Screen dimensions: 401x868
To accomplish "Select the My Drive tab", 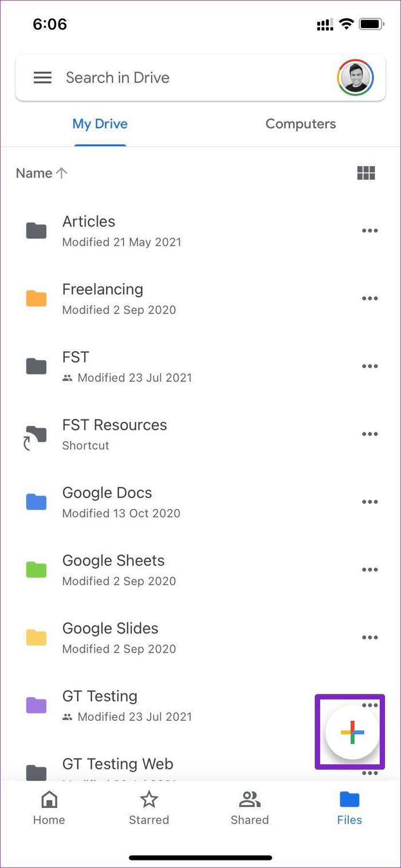I will pyautogui.click(x=100, y=124).
